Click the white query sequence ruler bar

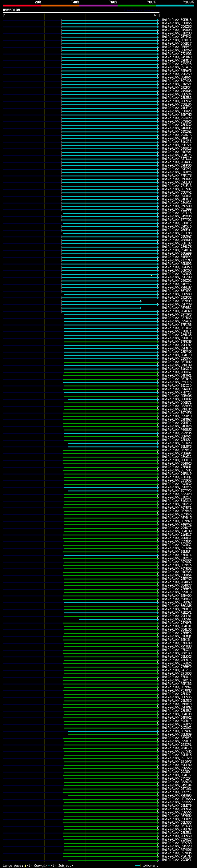tap(81, 12)
